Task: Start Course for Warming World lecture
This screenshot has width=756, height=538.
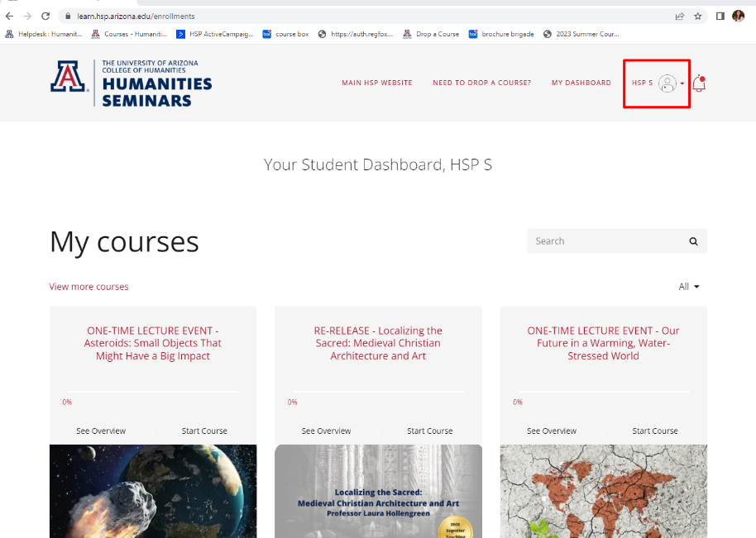Action: (x=655, y=431)
